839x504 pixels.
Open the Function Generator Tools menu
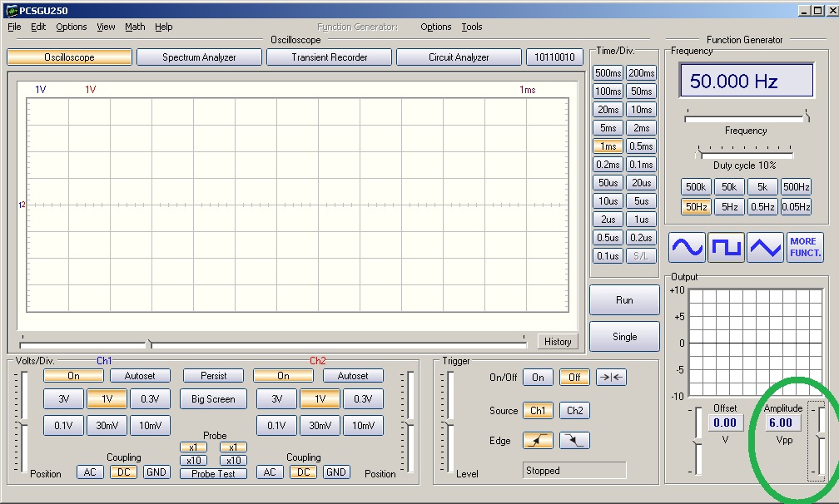[x=472, y=27]
